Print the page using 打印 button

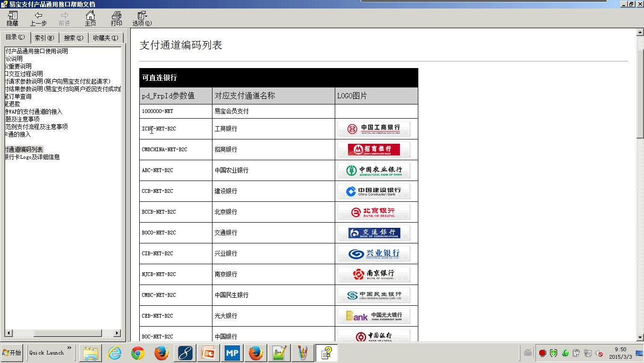pos(116,18)
